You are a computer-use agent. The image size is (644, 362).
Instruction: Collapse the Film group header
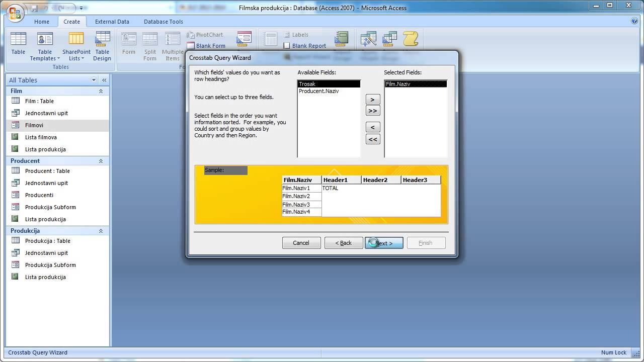pos(101,91)
